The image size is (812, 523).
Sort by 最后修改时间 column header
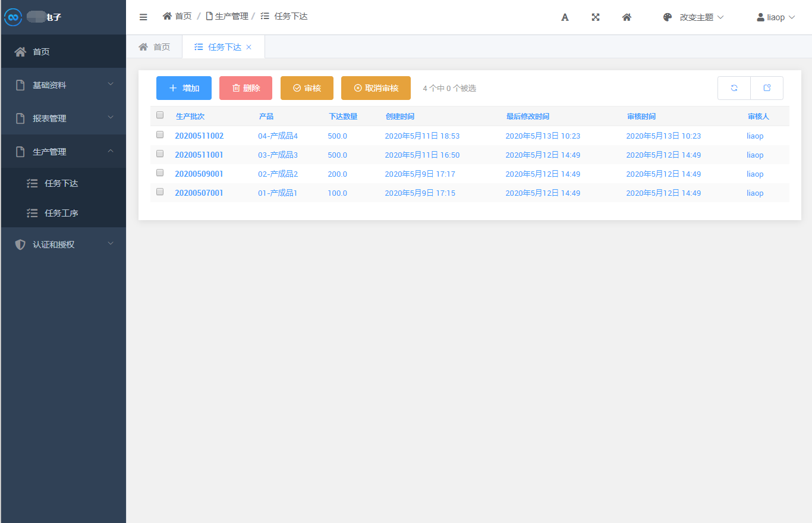pyautogui.click(x=528, y=116)
